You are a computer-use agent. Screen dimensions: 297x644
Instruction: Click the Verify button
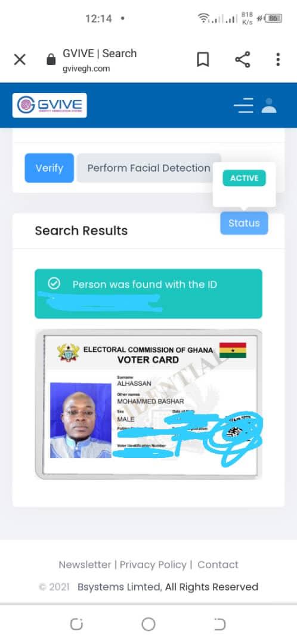tap(49, 168)
